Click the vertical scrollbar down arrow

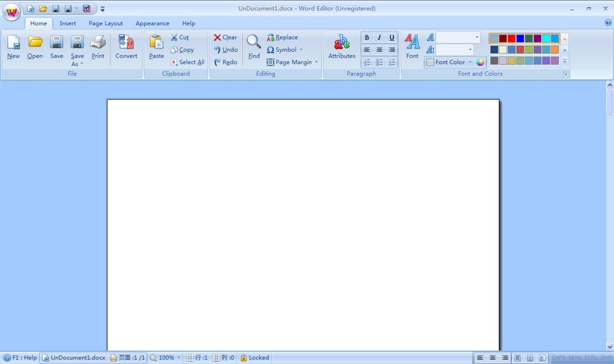click(x=610, y=347)
